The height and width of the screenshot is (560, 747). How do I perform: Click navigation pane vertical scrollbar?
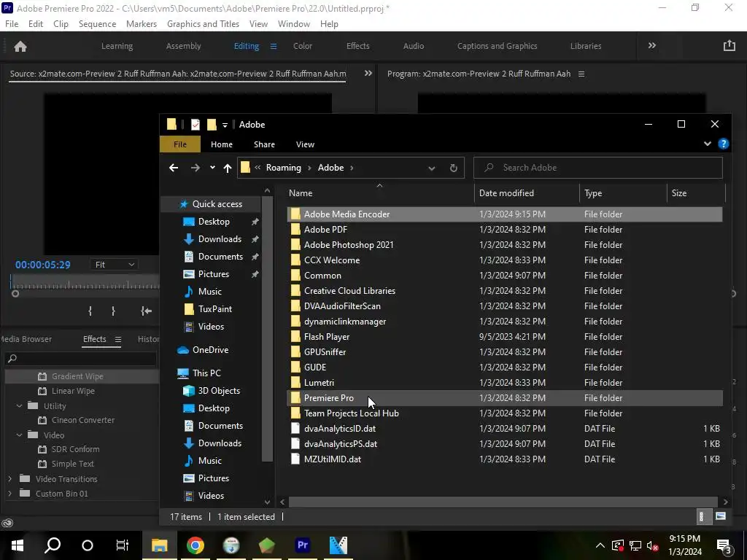coord(267,329)
